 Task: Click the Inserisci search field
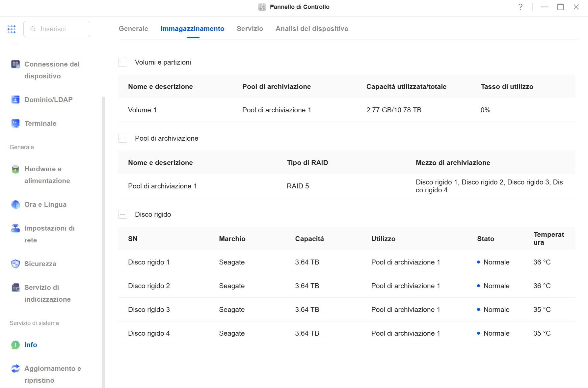[x=57, y=29]
